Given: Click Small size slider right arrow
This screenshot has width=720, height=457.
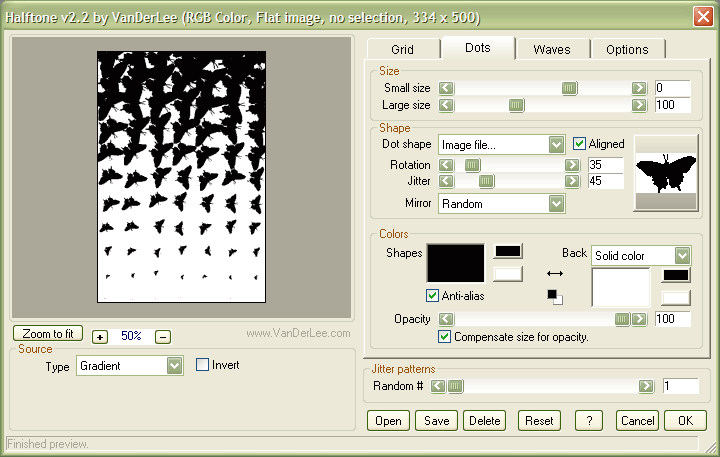Looking at the screenshot, I should 639,89.
